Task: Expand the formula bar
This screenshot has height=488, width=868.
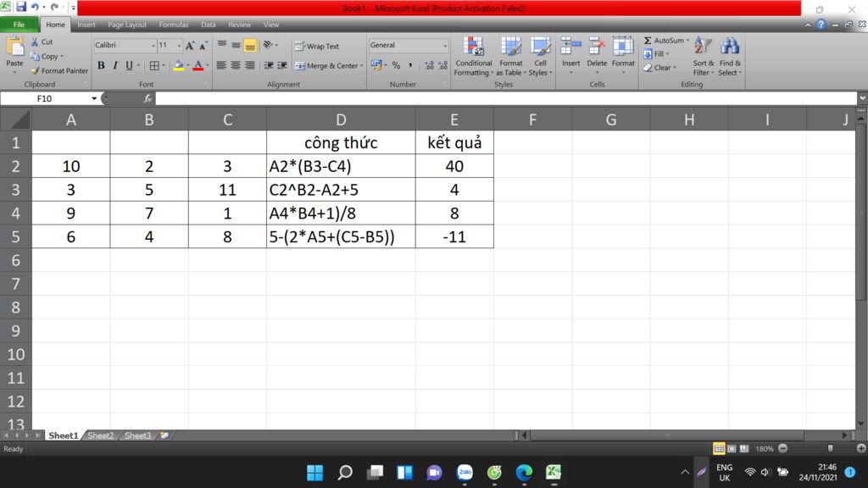Action: pos(862,98)
